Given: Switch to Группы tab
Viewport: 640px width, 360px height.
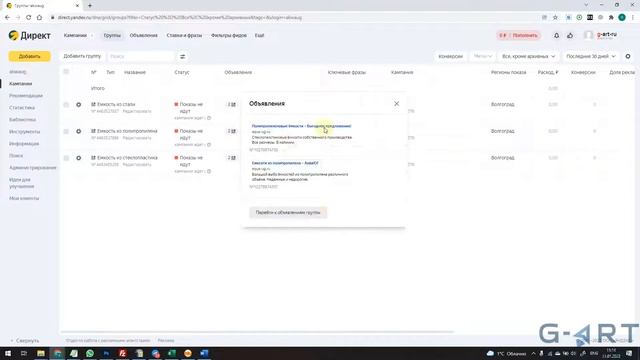Looking at the screenshot, I should (112, 36).
